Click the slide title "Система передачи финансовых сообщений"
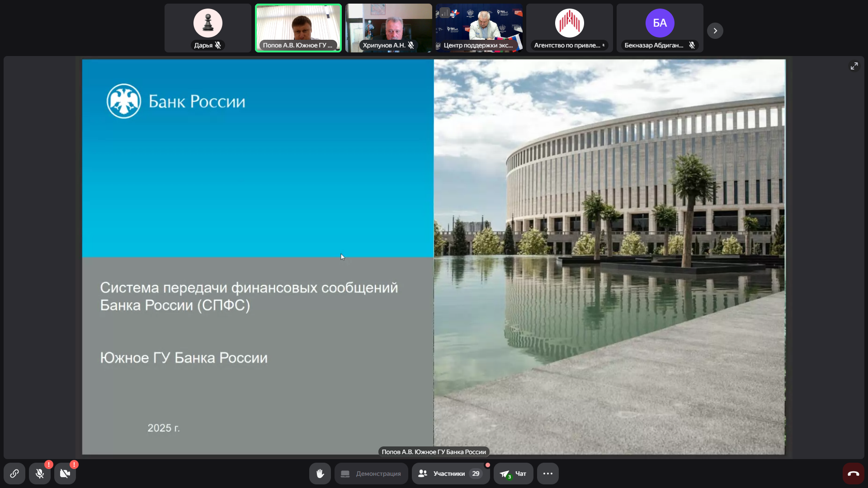Screen dimensions: 868x488 tap(249, 288)
